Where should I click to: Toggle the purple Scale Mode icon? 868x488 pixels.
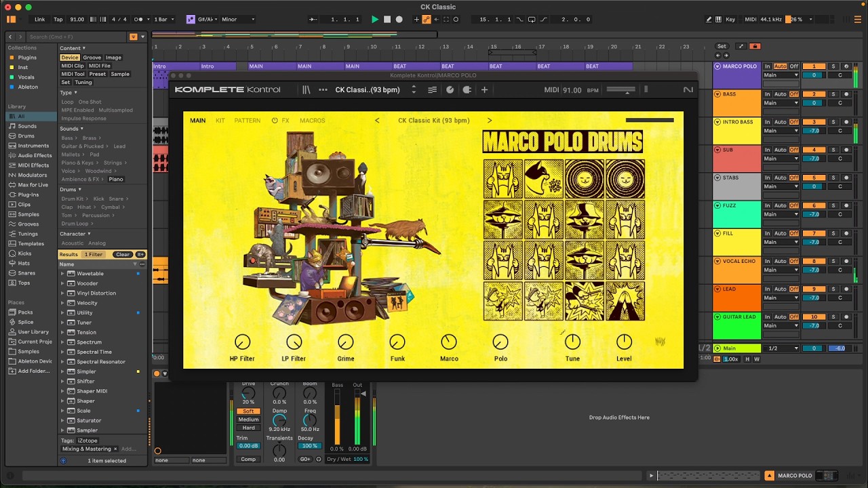click(191, 20)
